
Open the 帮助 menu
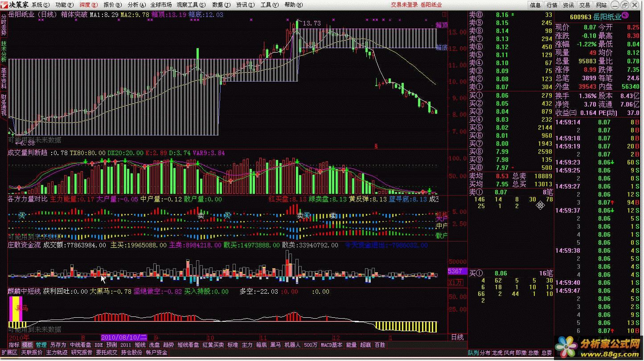pos(293,5)
